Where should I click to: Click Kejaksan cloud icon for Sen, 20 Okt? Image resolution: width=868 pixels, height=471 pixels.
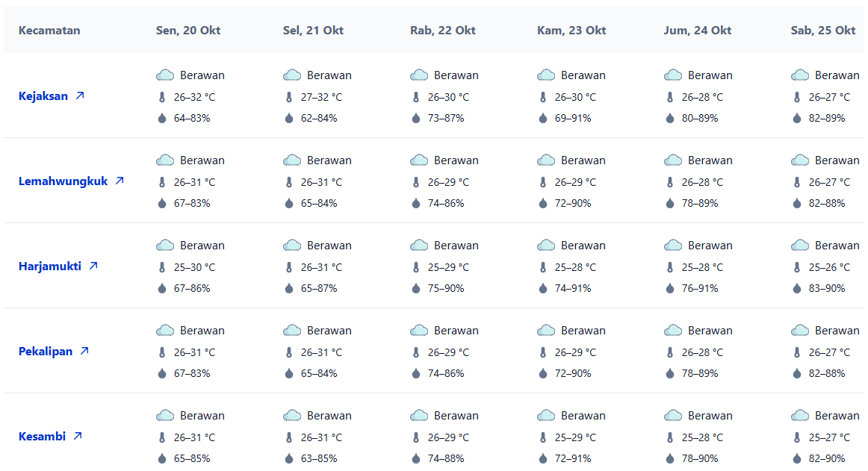165,75
